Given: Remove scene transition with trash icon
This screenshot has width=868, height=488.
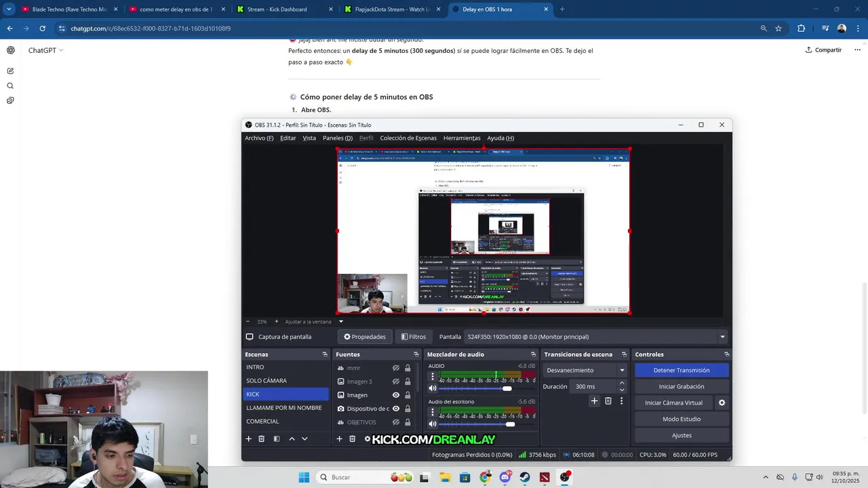Looking at the screenshot, I should [608, 401].
